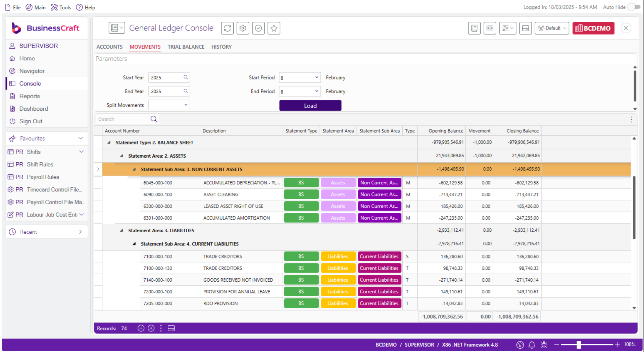Screen dimensions: 644x352
Task: Switch to the ACCOUNTS tab
Action: tap(109, 47)
